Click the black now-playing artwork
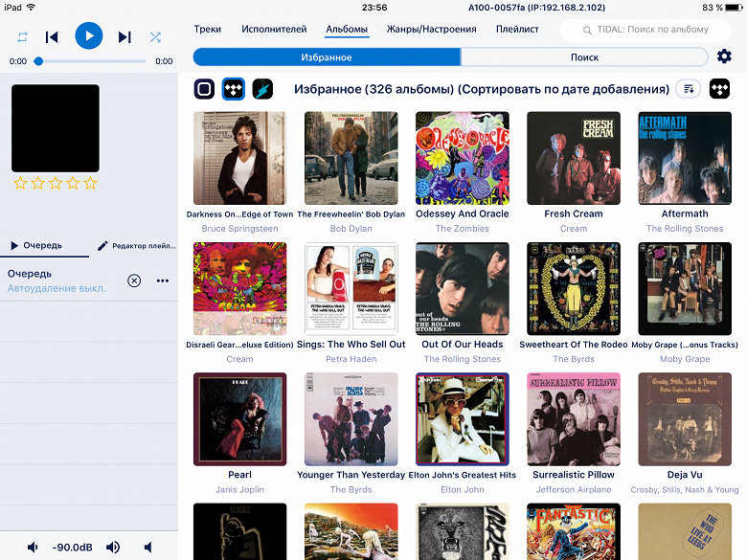Image resolution: width=747 pixels, height=560 pixels. click(56, 128)
